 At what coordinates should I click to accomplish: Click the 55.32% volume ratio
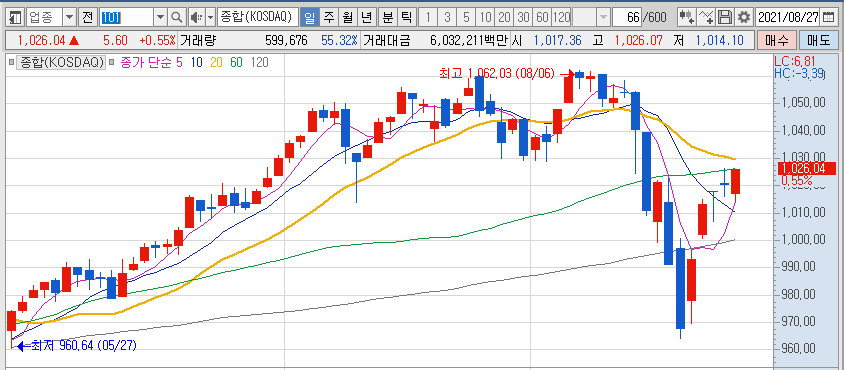pyautogui.click(x=340, y=40)
